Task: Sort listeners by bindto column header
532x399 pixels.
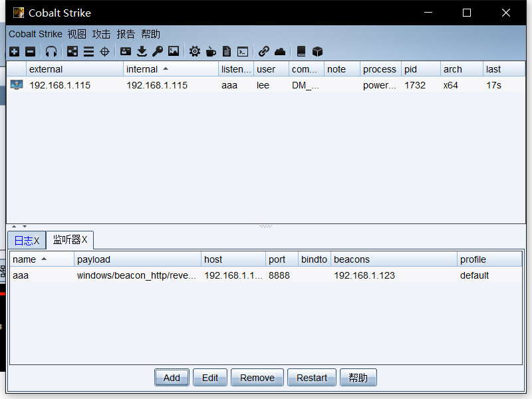Action: pos(315,259)
